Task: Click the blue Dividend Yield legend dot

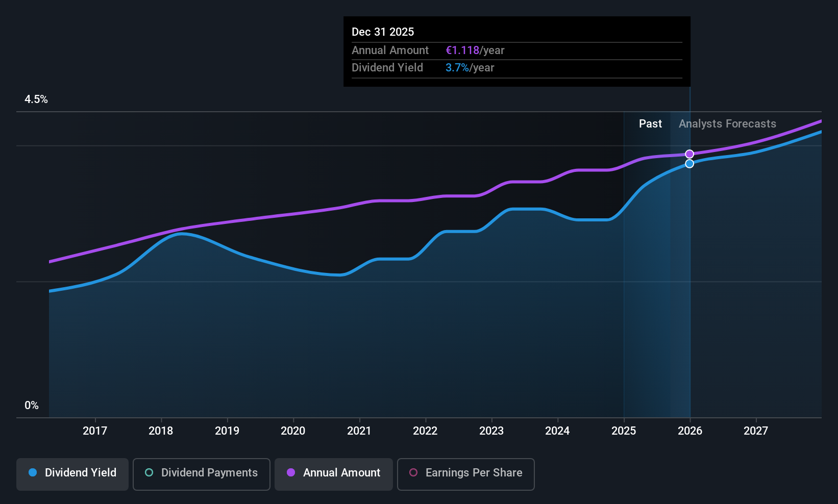Action: tap(33, 473)
